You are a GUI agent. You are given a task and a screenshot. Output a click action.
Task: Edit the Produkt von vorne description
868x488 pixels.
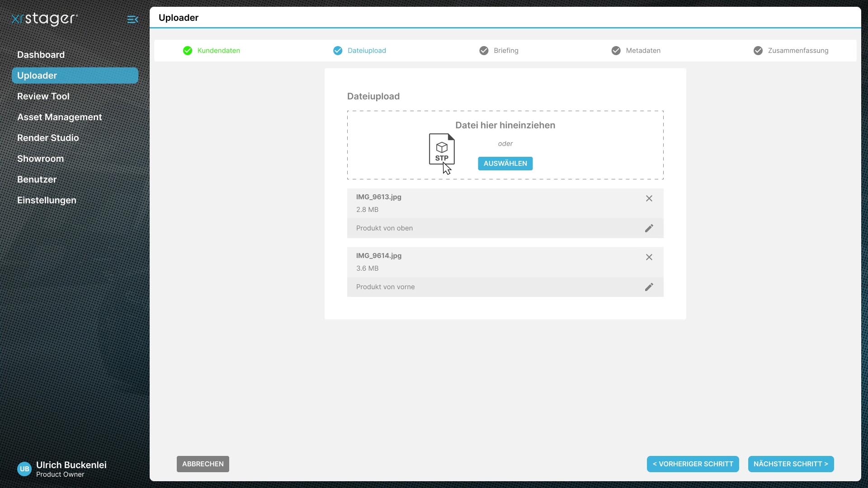click(649, 287)
